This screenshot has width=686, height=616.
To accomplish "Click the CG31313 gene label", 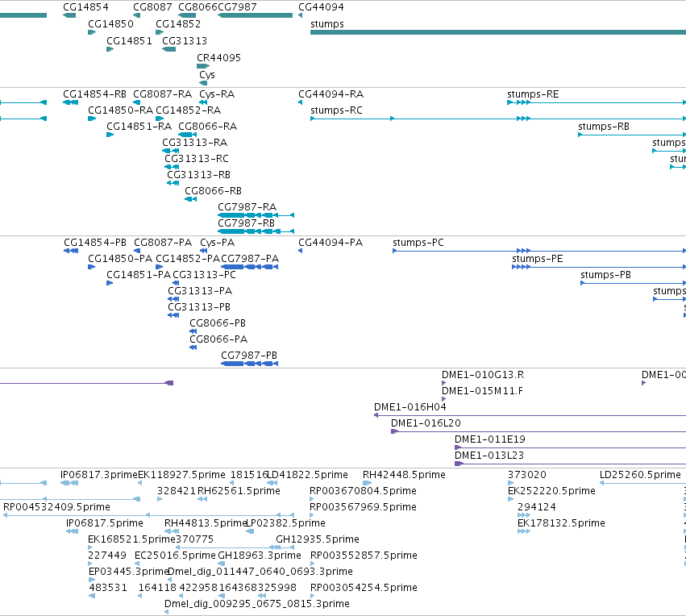I will pos(185,41).
